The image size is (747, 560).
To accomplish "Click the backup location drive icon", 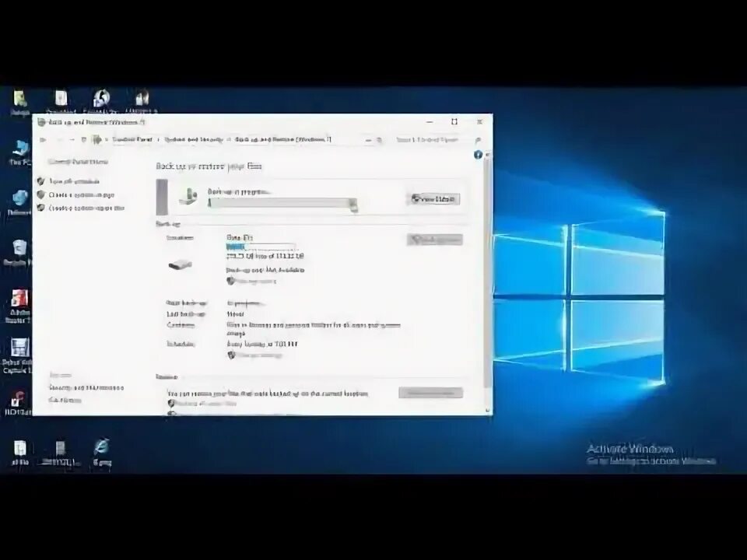I will pyautogui.click(x=180, y=264).
